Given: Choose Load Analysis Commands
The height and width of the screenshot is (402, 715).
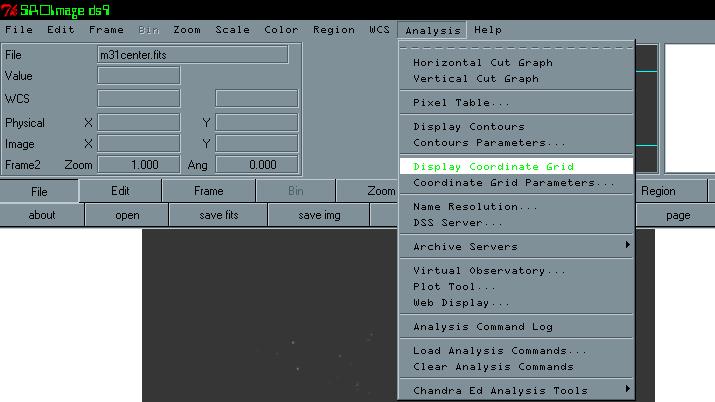Looking at the screenshot, I should (x=517, y=350).
